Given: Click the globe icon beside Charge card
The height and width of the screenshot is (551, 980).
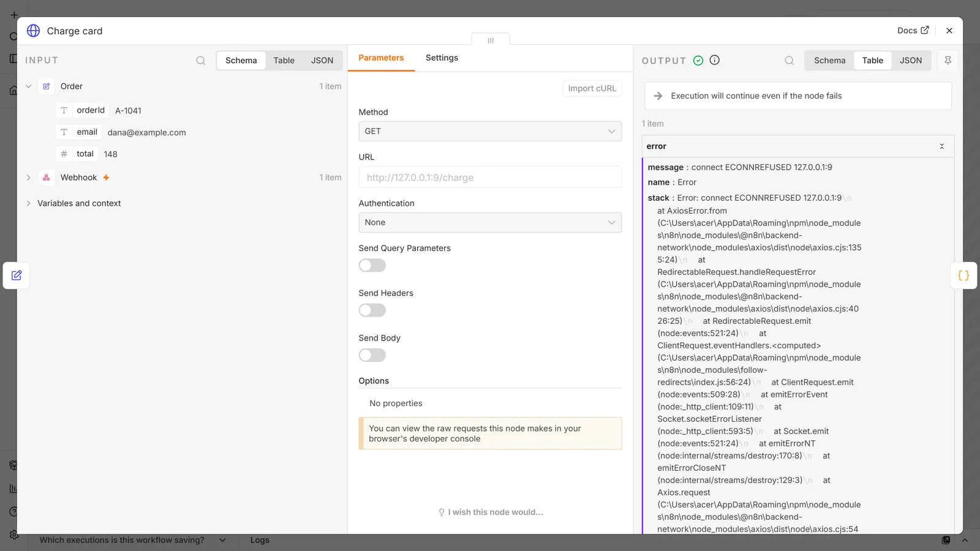Looking at the screenshot, I should 33,31.
